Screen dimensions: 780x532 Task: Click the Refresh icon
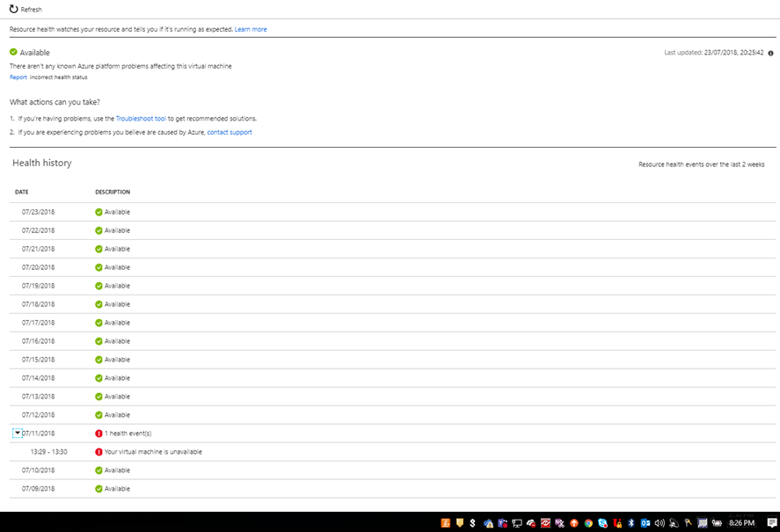coord(13,9)
